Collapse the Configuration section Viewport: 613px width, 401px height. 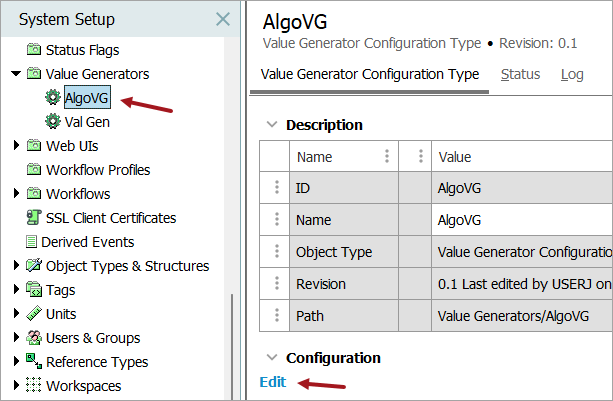pos(270,358)
